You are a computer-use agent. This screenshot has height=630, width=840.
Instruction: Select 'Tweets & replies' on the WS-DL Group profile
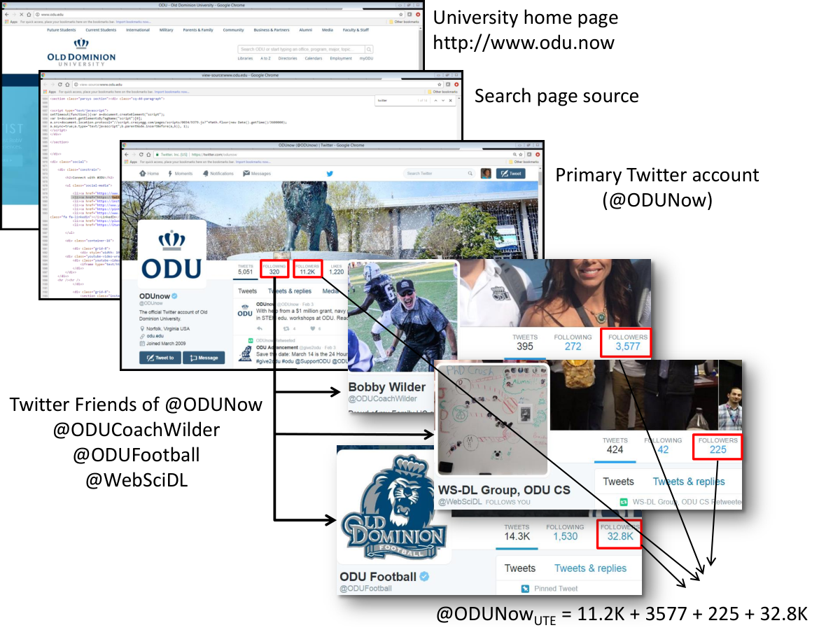point(689,482)
